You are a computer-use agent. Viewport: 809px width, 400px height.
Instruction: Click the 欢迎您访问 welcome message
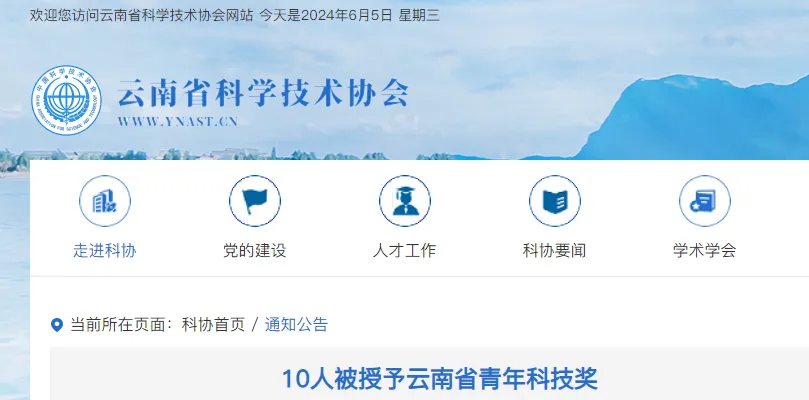141,15
